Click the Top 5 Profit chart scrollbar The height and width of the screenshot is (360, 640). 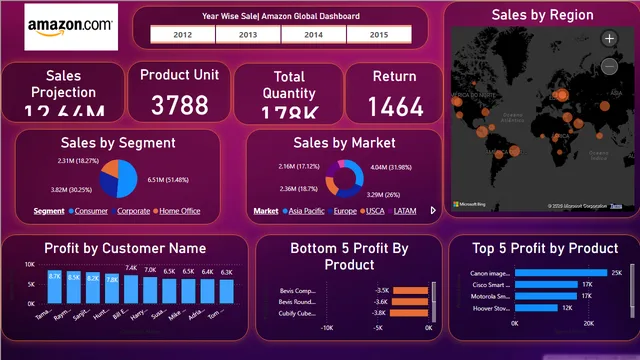632,291
